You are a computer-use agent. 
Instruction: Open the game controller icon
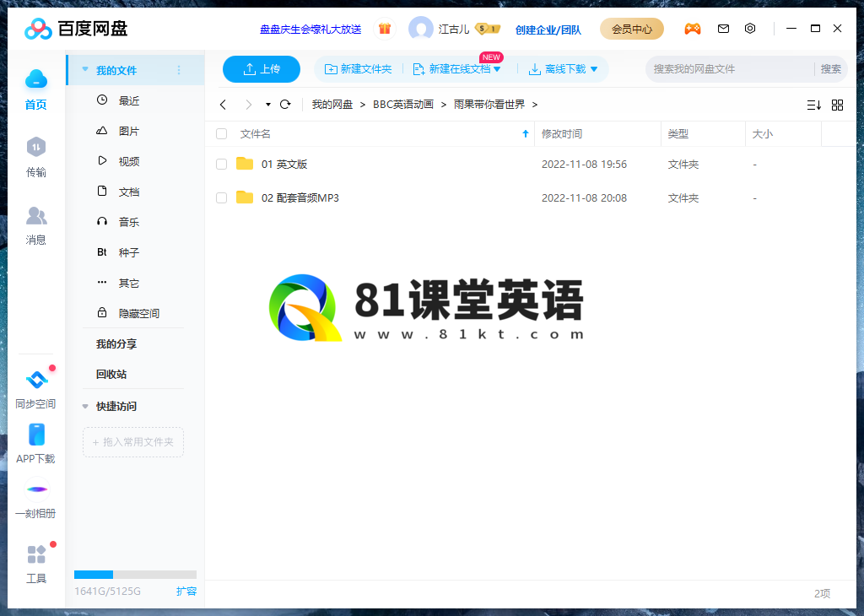click(x=693, y=29)
